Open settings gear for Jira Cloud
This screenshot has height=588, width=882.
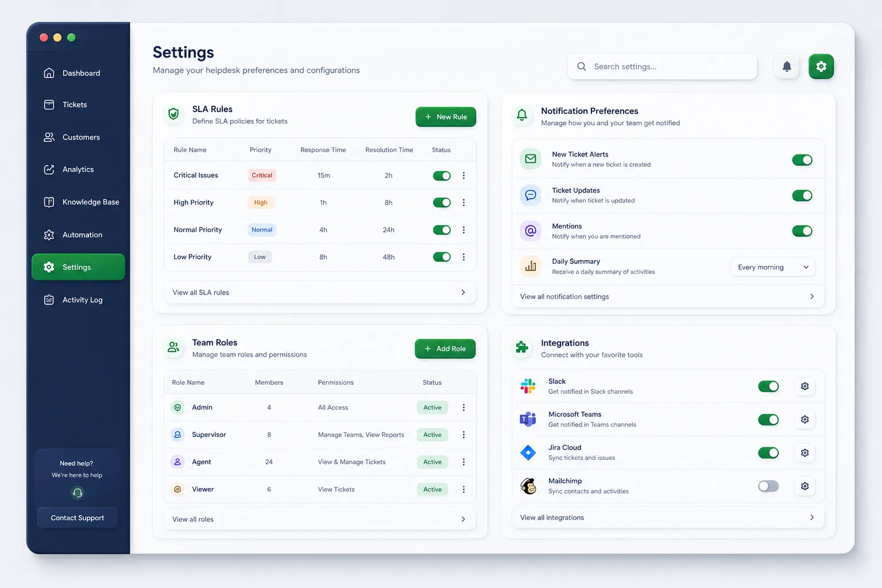[804, 453]
